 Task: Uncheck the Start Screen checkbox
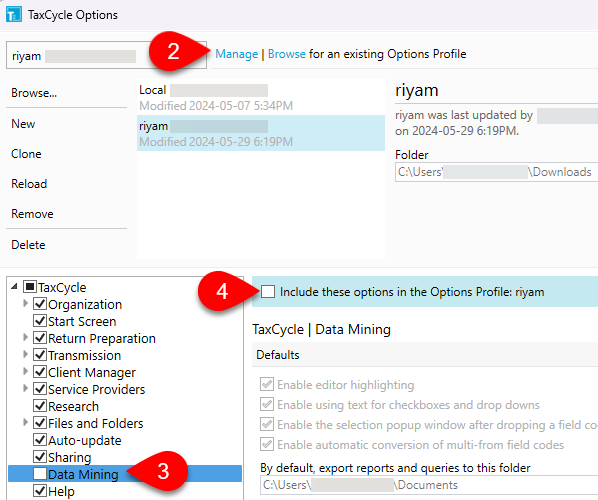pos(40,321)
